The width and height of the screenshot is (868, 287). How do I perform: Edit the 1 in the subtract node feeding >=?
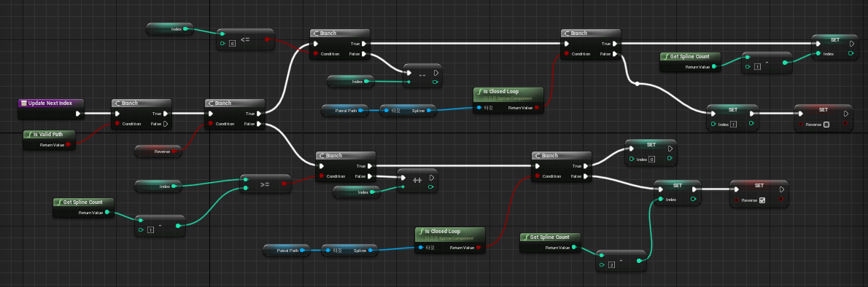pos(150,230)
